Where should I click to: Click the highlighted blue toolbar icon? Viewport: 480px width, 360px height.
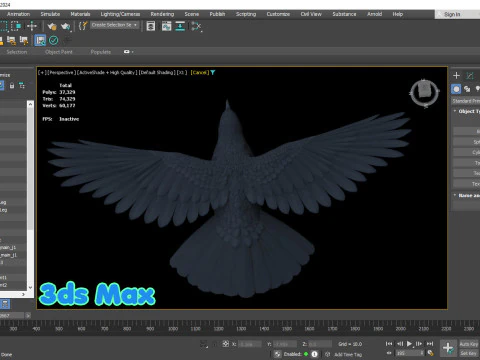tap(40, 40)
